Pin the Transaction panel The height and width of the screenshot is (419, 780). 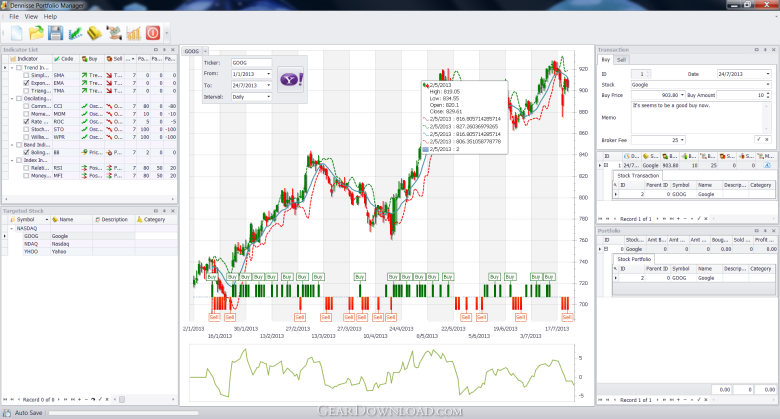coord(765,50)
